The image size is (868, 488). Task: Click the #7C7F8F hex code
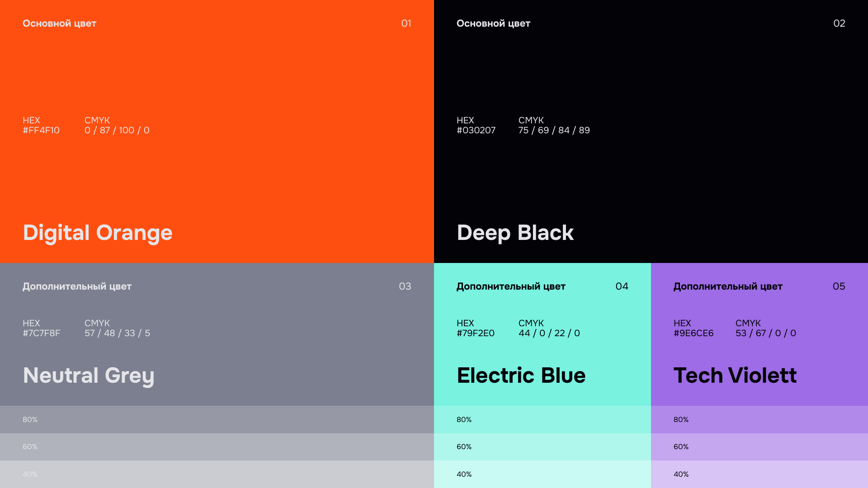pyautogui.click(x=42, y=333)
